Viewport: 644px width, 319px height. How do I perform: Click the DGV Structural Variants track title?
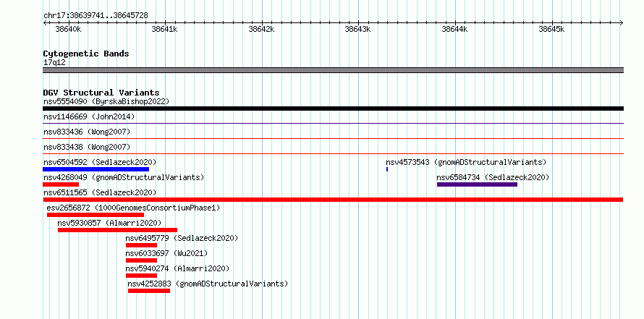point(101,93)
